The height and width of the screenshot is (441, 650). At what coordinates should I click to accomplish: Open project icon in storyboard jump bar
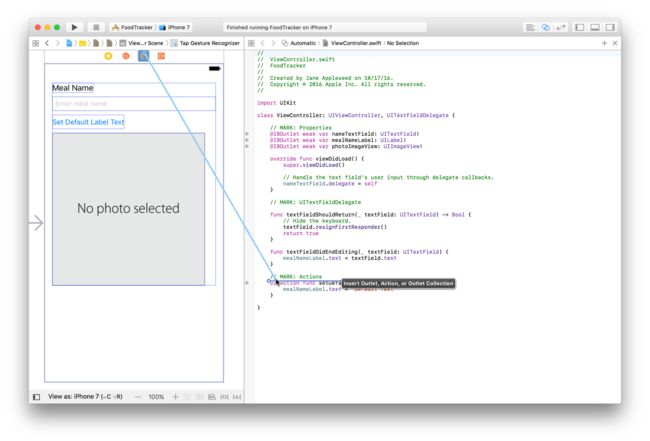coord(69,43)
